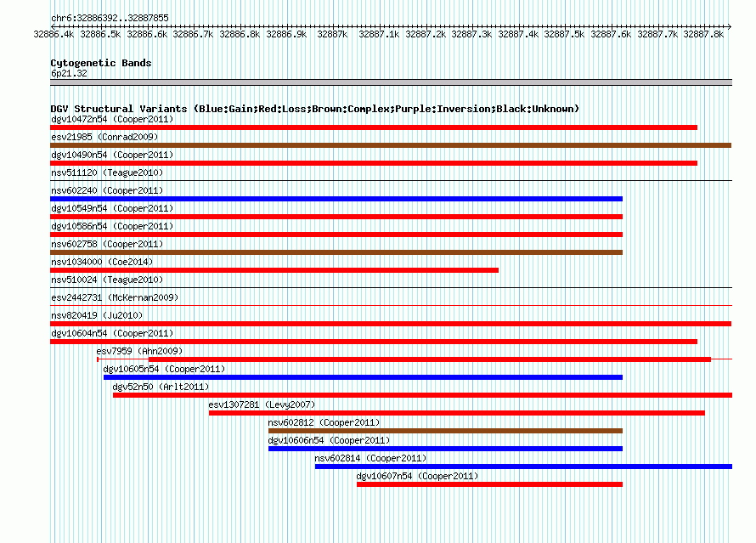Select the Cytogenetic Bands track title

tap(101, 63)
